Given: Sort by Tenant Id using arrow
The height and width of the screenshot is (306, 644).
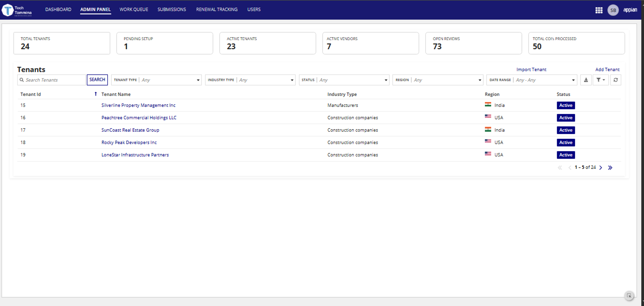Looking at the screenshot, I should [x=95, y=94].
